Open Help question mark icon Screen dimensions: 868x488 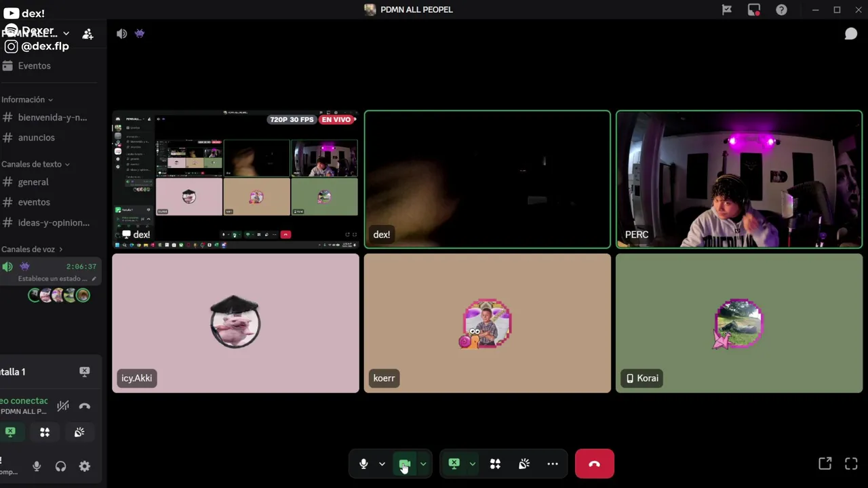782,9
